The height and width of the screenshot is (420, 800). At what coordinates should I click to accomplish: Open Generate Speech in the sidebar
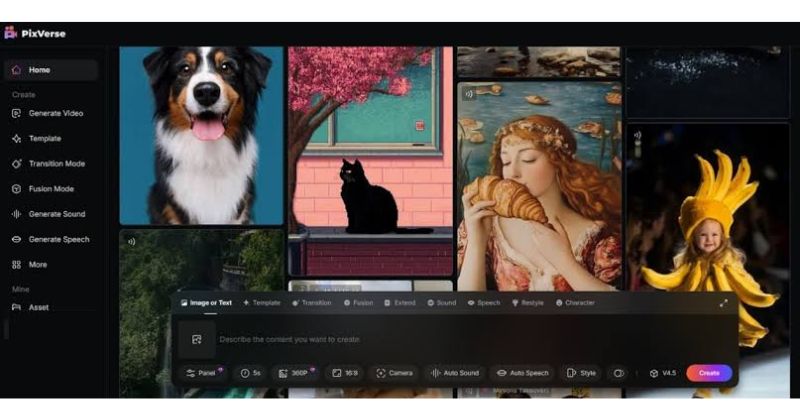(51, 239)
